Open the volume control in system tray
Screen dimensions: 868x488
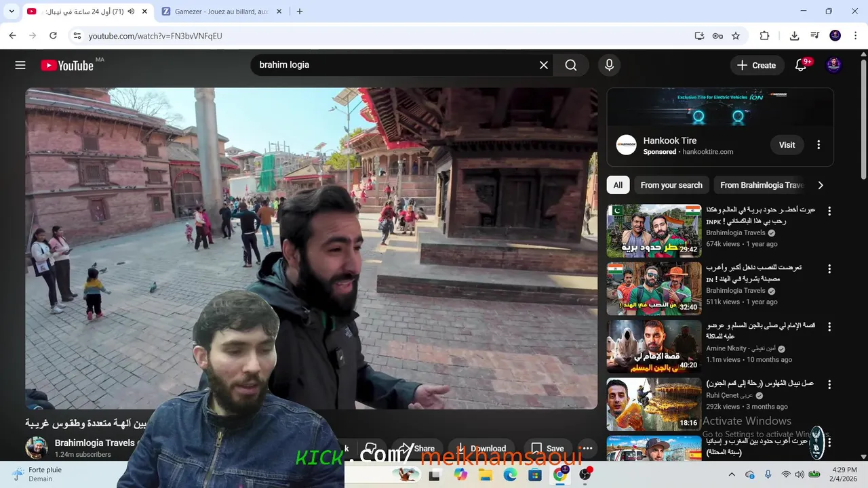[x=800, y=474]
